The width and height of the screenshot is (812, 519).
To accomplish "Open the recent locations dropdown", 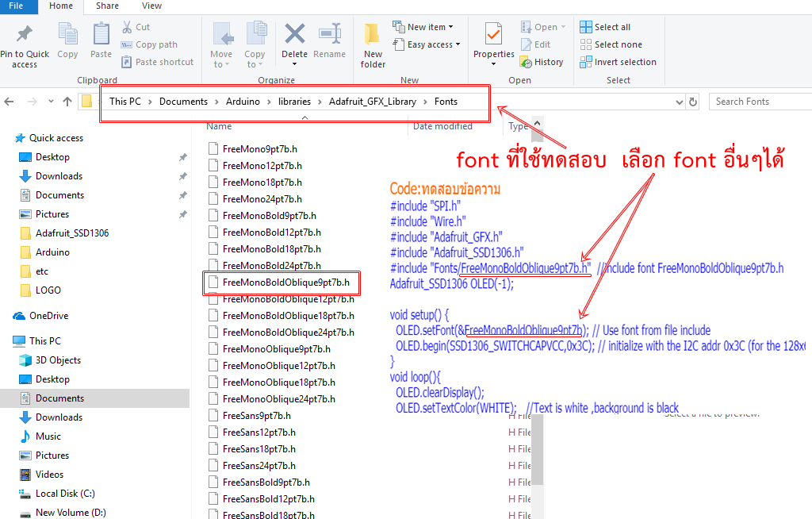I will pyautogui.click(x=51, y=102).
